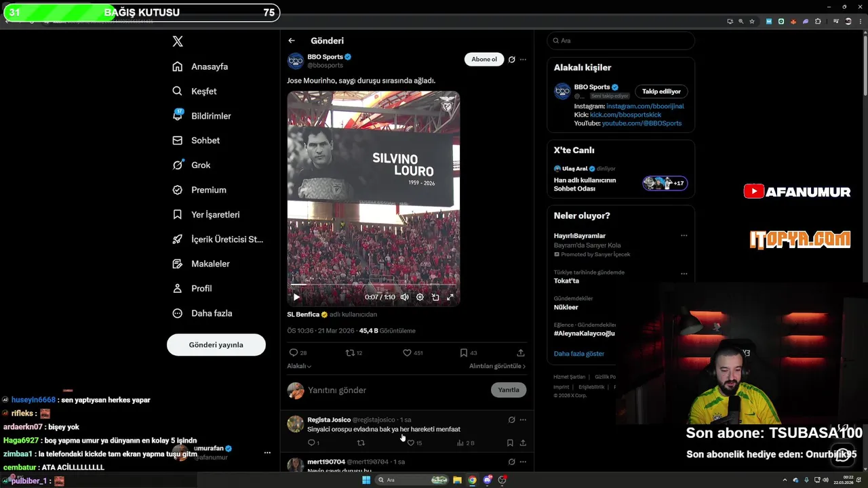Mute the video audio
Screen dimensions: 868x488
[405, 297]
